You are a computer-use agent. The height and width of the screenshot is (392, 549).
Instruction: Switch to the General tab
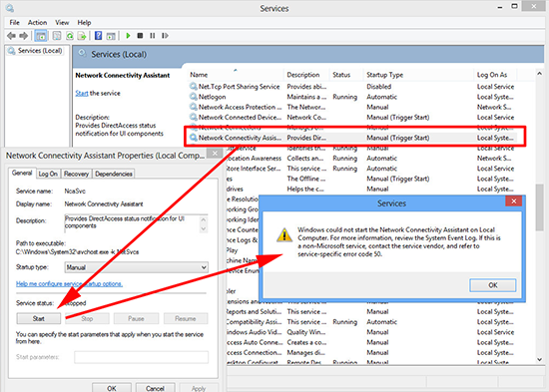point(22,173)
